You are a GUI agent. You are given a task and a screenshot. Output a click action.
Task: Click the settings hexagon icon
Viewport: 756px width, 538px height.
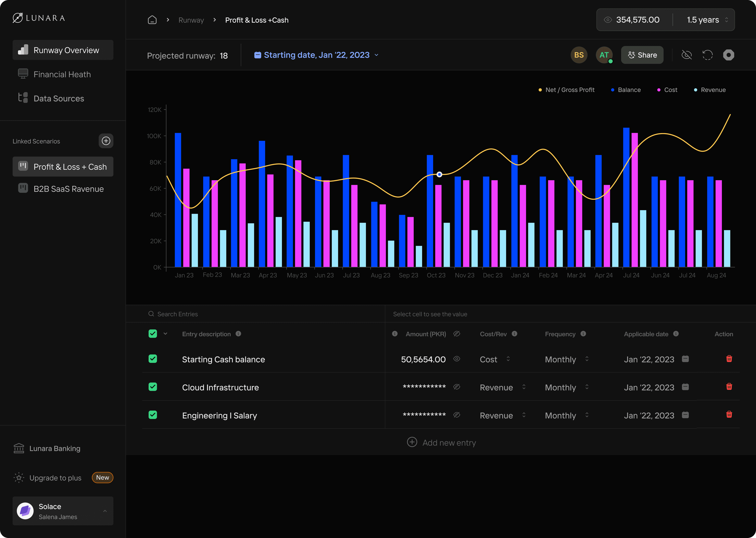(728, 55)
